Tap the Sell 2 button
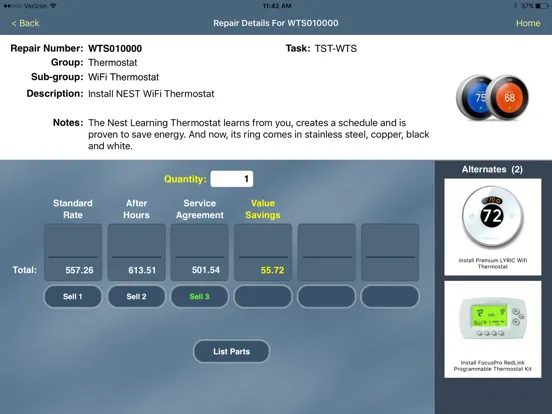Screen dimensions: 552x414 [136, 296]
